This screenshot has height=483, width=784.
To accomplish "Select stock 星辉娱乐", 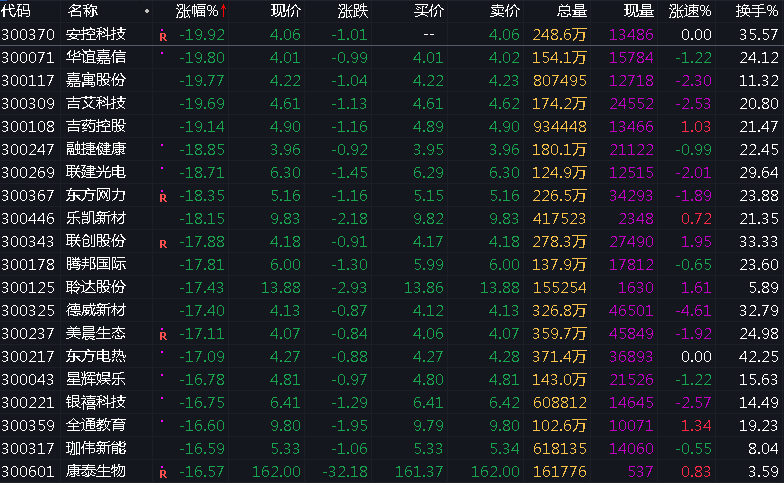I will tap(96, 379).
